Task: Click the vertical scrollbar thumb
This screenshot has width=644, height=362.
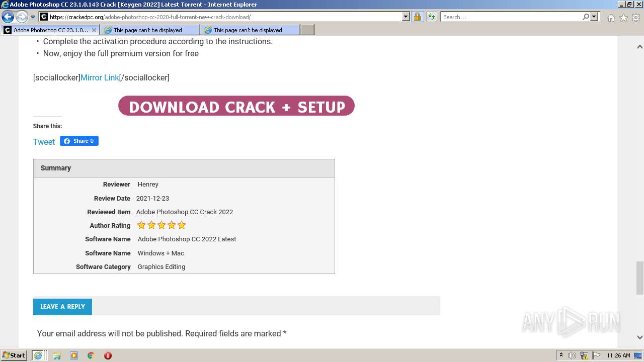Action: click(x=639, y=278)
